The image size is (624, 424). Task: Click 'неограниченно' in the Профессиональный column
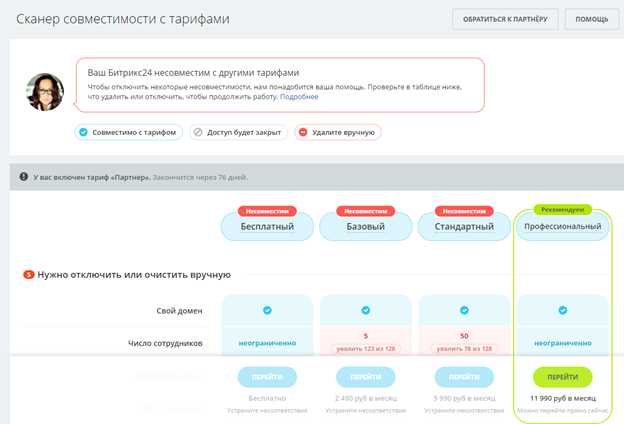pos(563,343)
